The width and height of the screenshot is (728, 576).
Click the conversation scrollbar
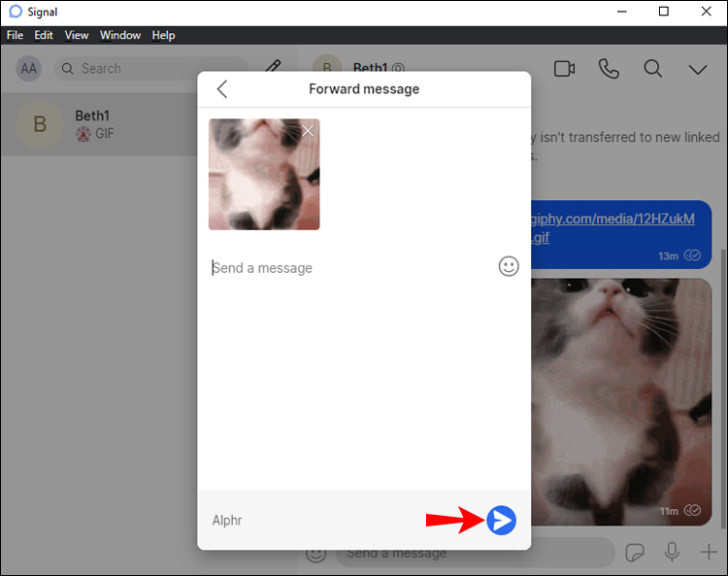coord(723,388)
